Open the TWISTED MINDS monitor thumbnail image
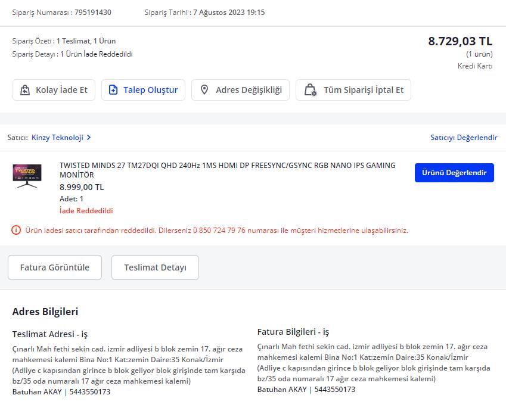The image size is (506, 420). pyautogui.click(x=27, y=176)
